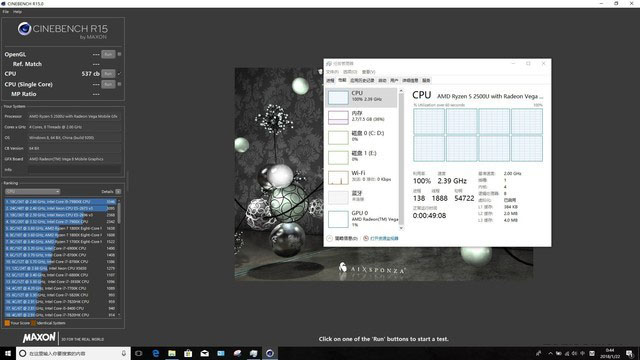Open the Mail app from the taskbar

tap(204, 353)
